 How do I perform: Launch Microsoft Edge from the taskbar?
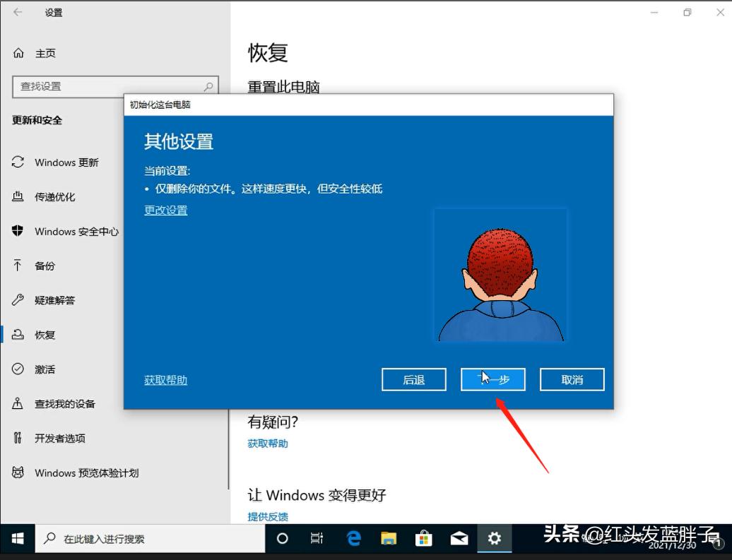(353, 538)
